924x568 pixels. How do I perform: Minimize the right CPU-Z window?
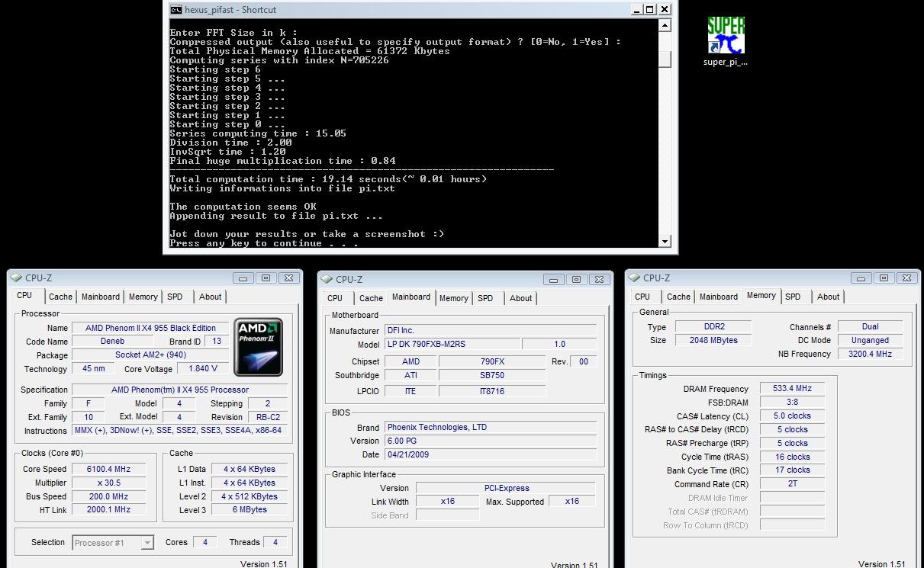(x=861, y=278)
